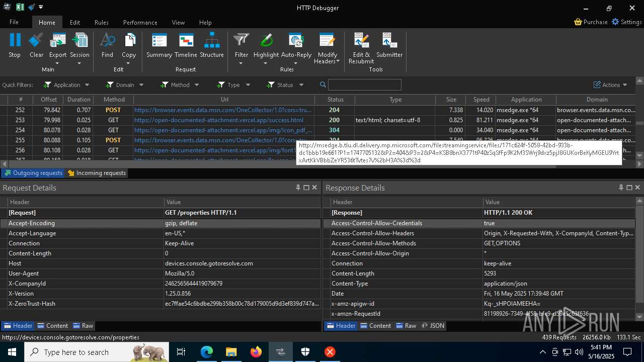Click the Auto-Reply icon
Viewport: 644px width, 362px height.
296,41
